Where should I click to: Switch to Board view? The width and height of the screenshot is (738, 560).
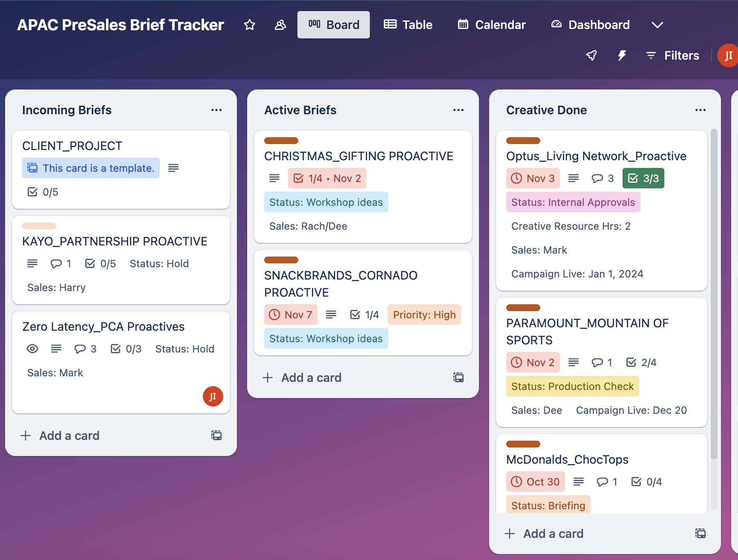(334, 25)
